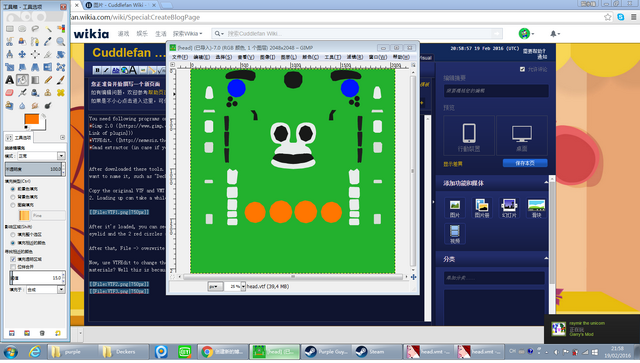The height and width of the screenshot is (363, 640).
Task: Open the fill-by criterion dropdown
Action: (x=46, y=290)
